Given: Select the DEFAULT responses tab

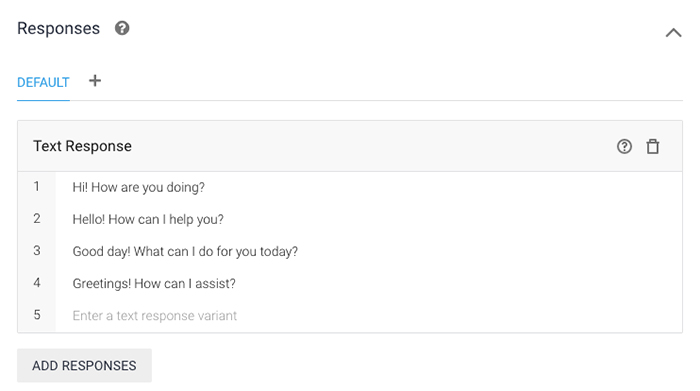Looking at the screenshot, I should (x=43, y=83).
